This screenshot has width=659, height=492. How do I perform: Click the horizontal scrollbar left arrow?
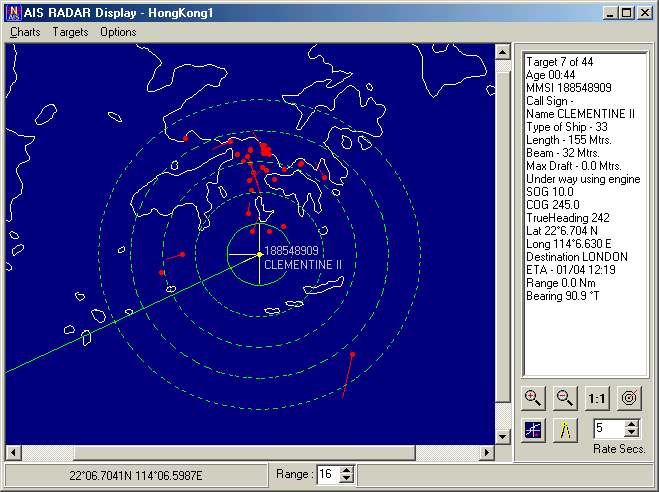pyautogui.click(x=13, y=453)
